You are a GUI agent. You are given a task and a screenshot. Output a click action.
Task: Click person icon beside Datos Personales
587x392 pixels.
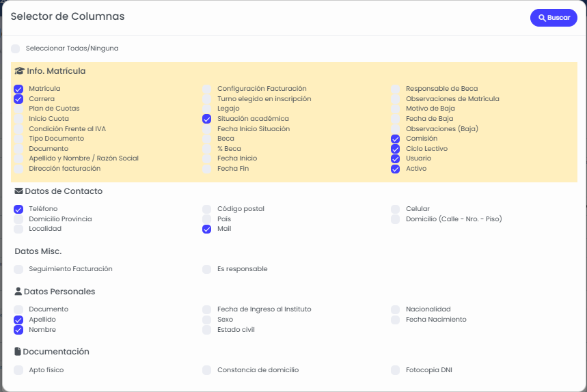[x=18, y=292]
